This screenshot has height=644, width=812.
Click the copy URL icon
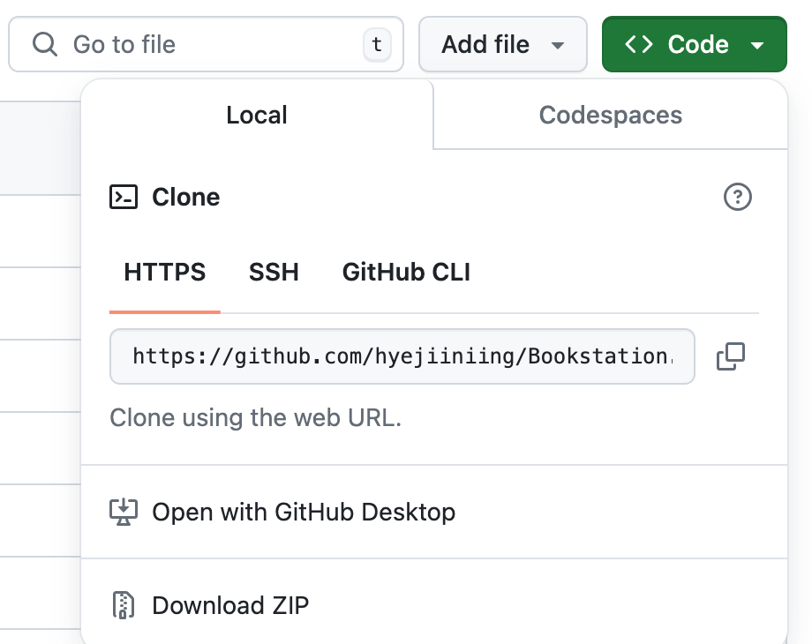(731, 356)
